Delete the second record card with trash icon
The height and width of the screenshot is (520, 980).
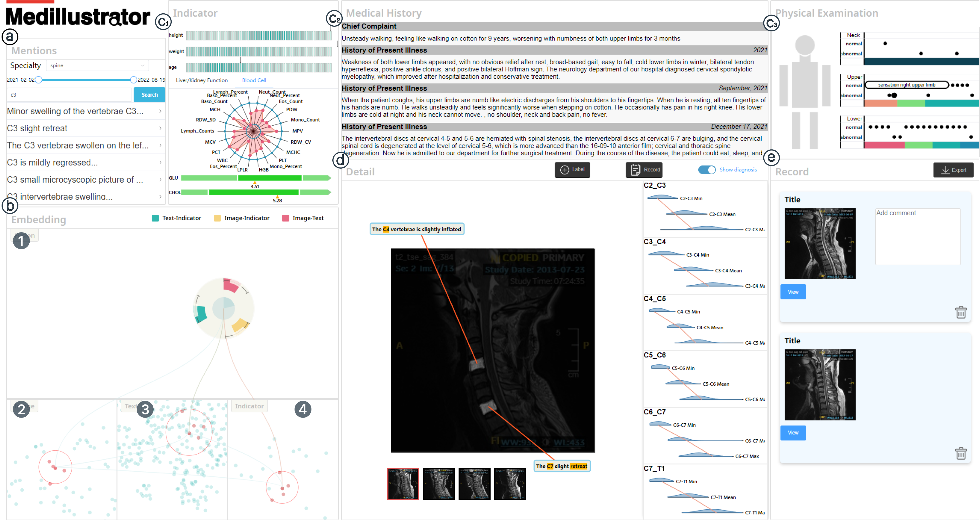961,453
